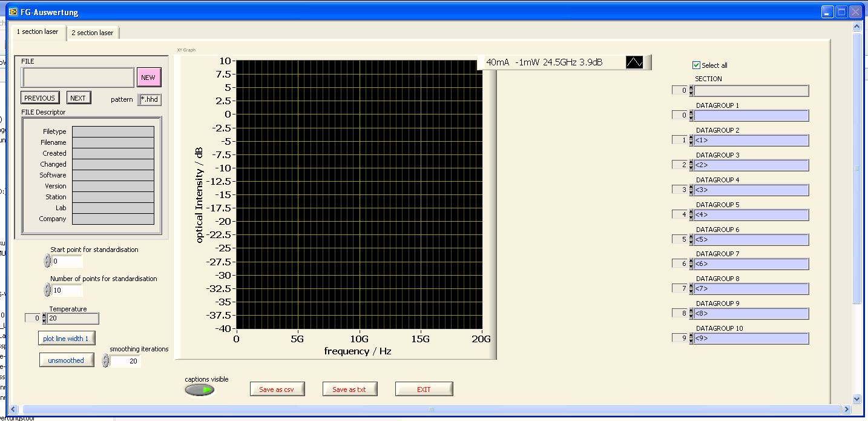Load the PREVIOUS file
The height and width of the screenshot is (421, 868).
(40, 98)
